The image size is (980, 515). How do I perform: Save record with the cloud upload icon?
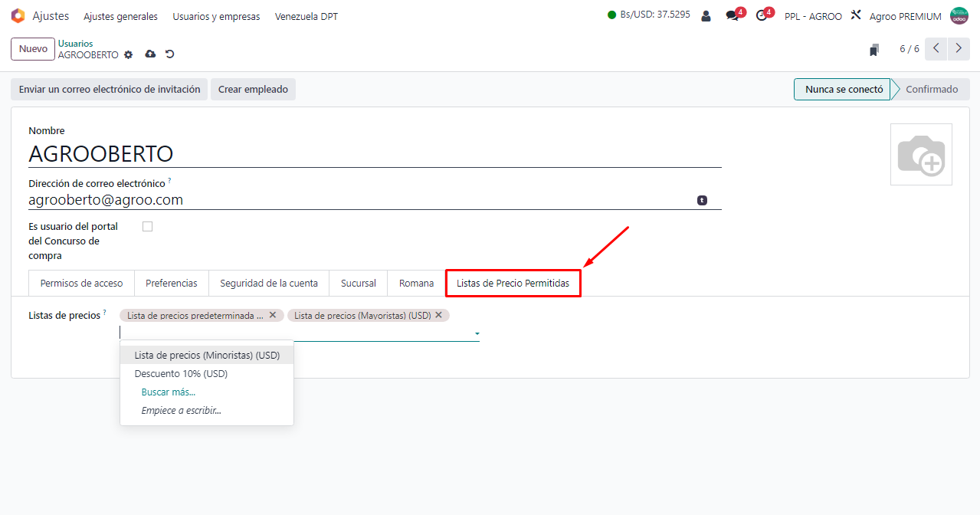pyautogui.click(x=150, y=54)
